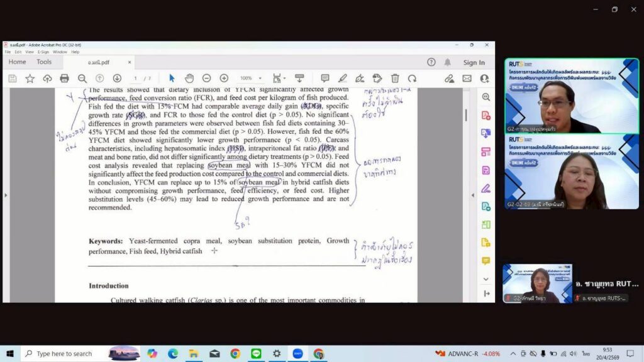Open the 100% zoom level dropdown

pos(250,79)
